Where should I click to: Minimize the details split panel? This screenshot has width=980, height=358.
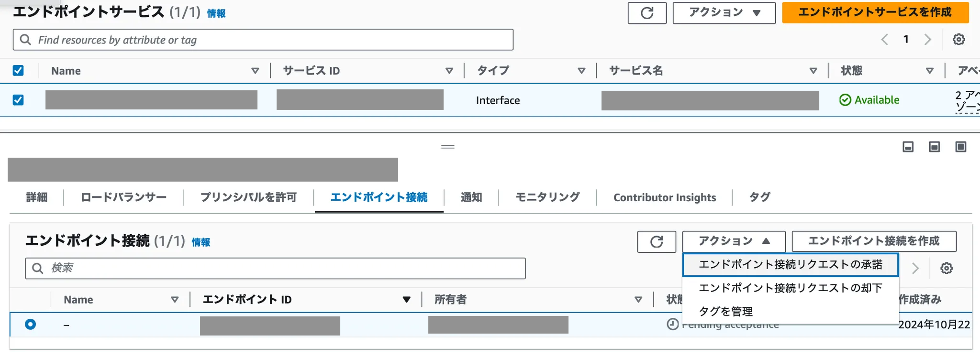click(x=908, y=147)
